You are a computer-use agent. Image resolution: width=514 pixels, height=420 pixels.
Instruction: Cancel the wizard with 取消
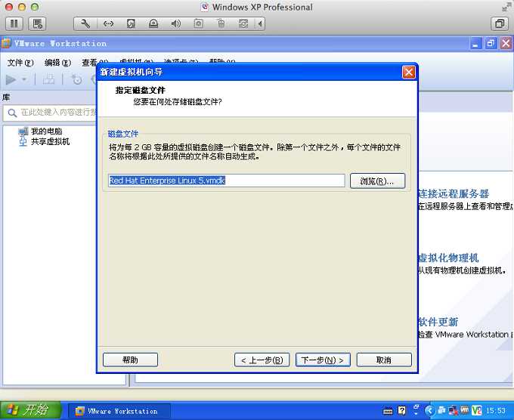[x=384, y=360]
